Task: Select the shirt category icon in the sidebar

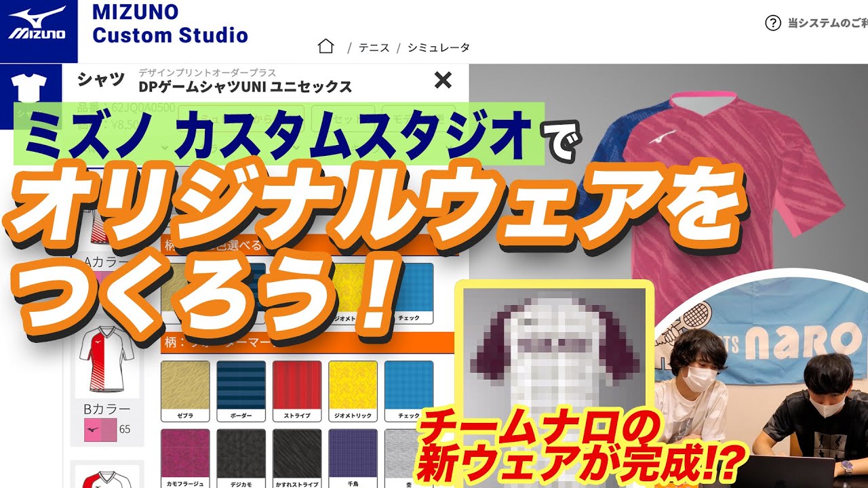Action: pos(30,87)
